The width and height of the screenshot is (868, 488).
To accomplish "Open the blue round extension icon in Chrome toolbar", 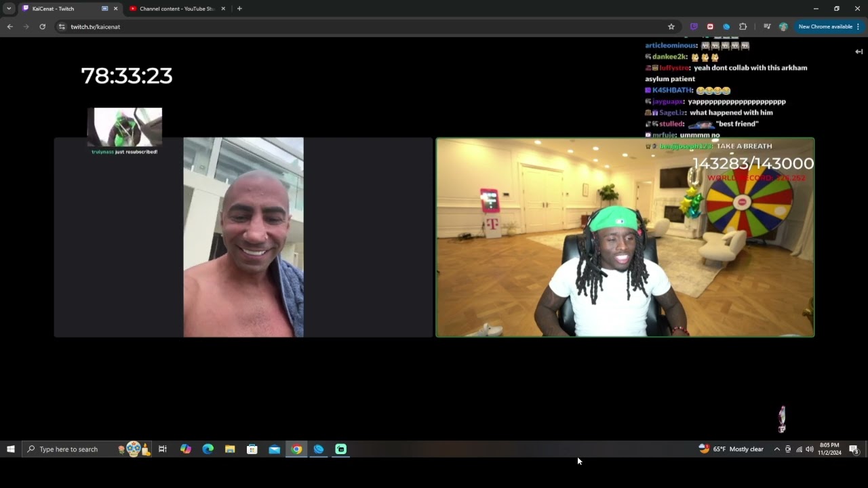I will point(726,26).
